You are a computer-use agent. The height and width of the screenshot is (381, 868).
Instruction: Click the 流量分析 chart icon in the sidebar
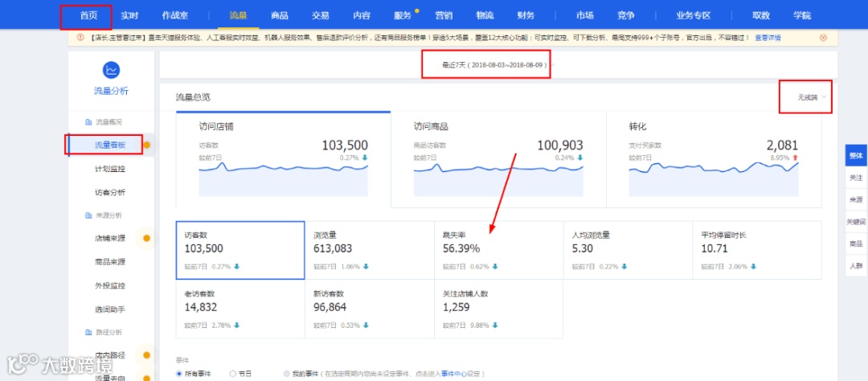(x=111, y=70)
